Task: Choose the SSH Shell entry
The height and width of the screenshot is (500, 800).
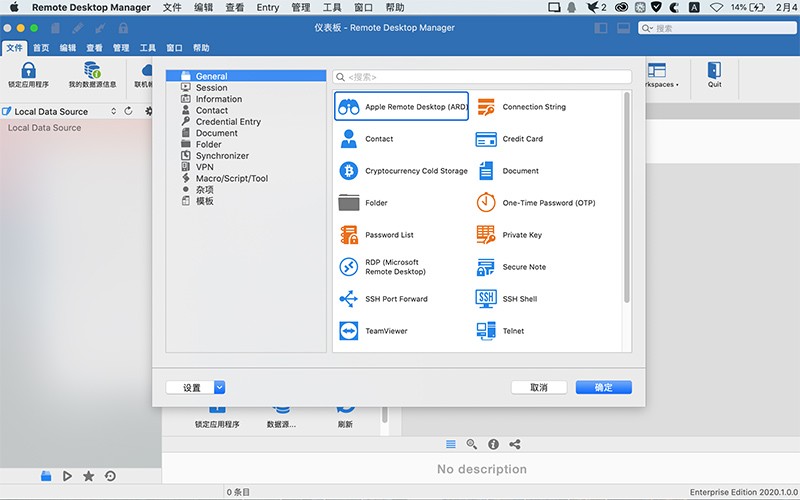Action: pos(506,299)
